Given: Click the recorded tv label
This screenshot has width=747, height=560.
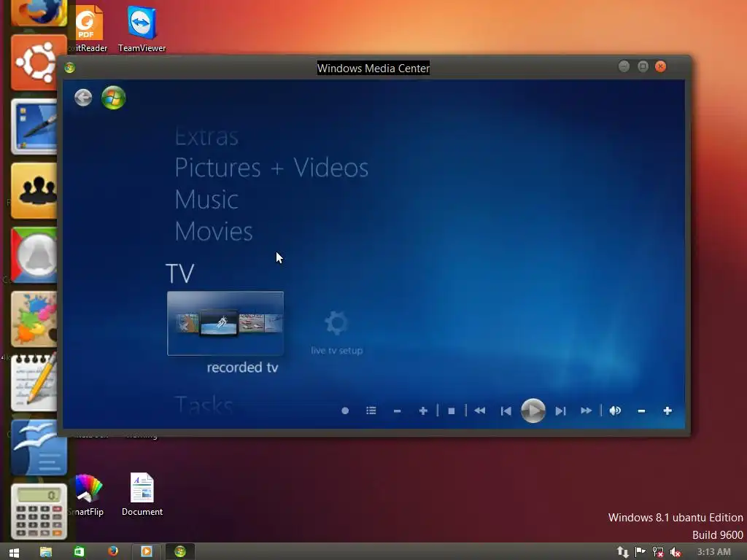Looking at the screenshot, I should click(x=242, y=367).
